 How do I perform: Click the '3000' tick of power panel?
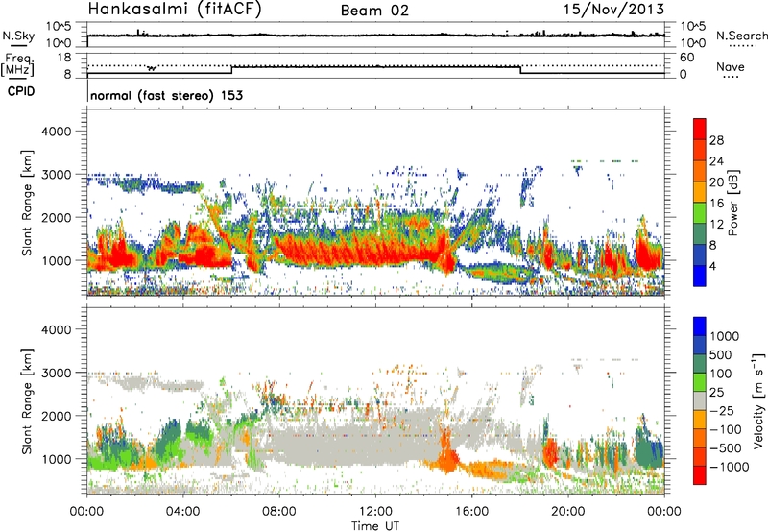(x=56, y=175)
